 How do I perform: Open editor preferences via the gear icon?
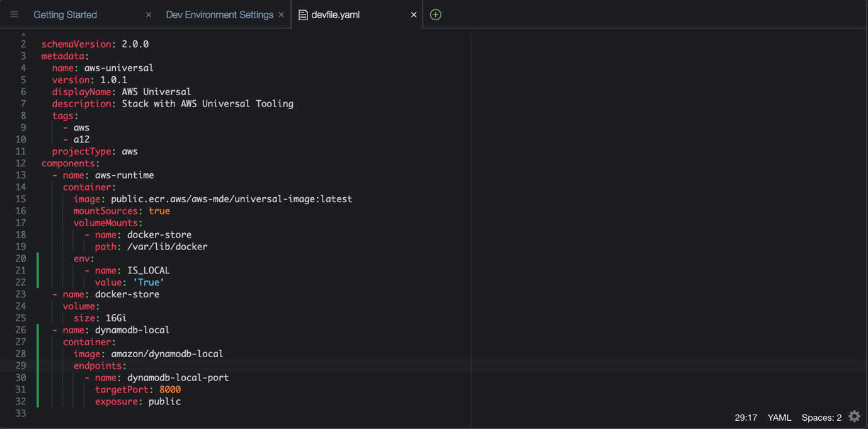coord(854,416)
